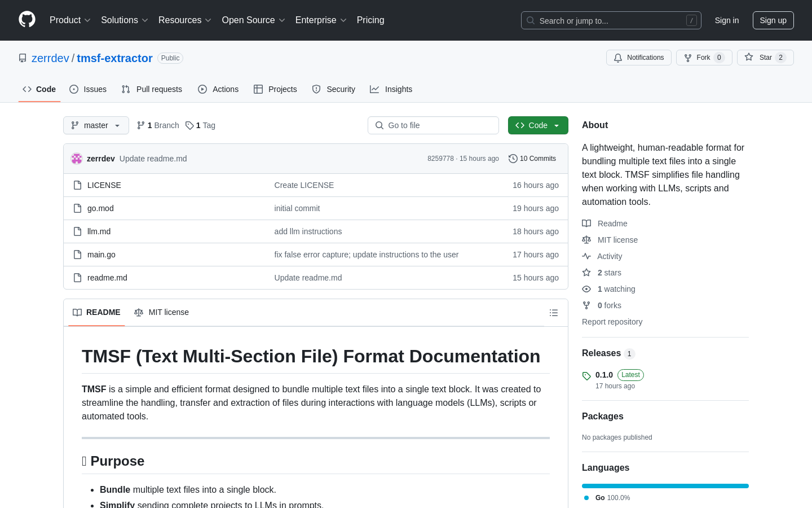812x508 pixels.
Task: Open the Create LICENSE commit message
Action: click(304, 185)
